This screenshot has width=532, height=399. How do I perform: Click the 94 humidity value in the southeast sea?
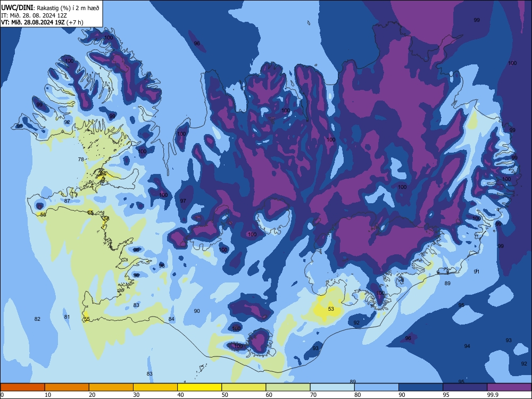467,346
